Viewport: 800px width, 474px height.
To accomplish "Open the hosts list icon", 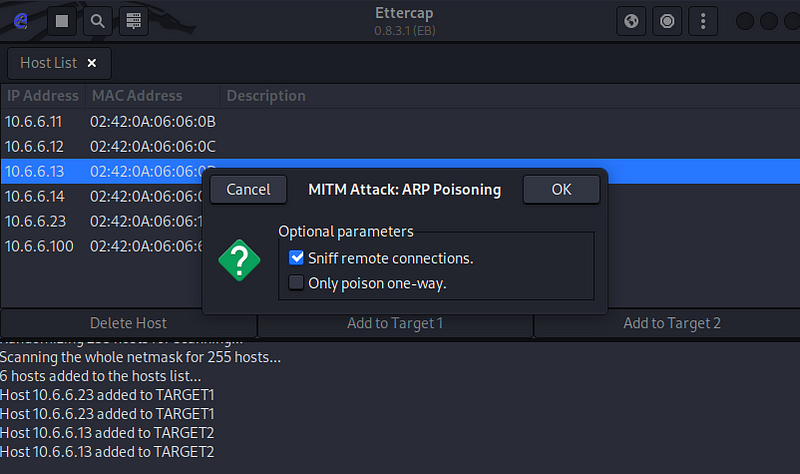I will tap(134, 21).
